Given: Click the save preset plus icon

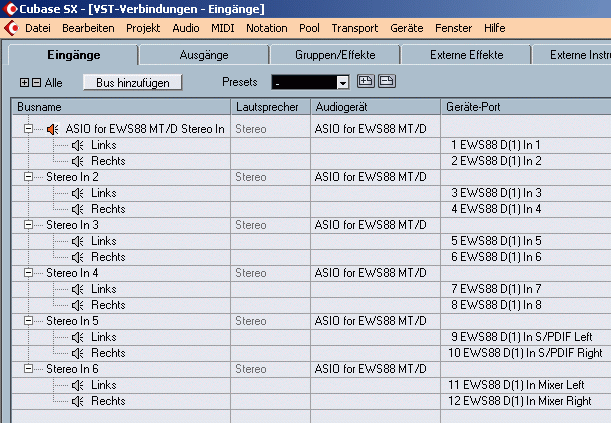Looking at the screenshot, I should click(x=365, y=82).
